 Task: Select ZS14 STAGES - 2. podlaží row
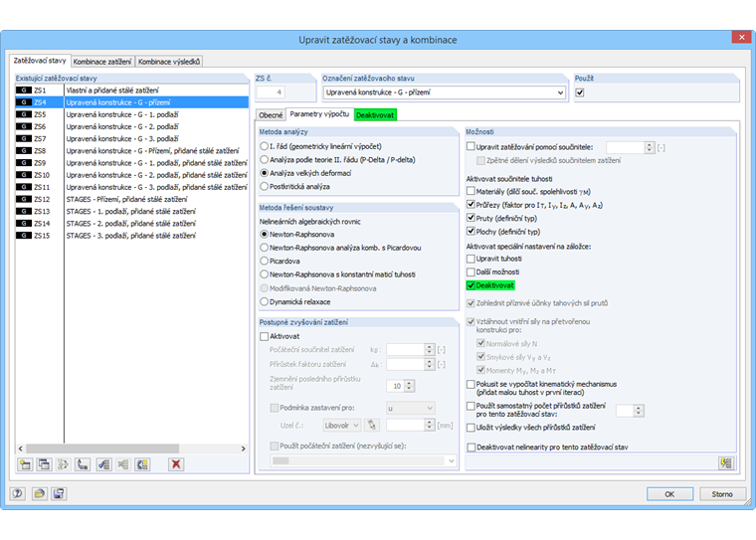pos(132,223)
